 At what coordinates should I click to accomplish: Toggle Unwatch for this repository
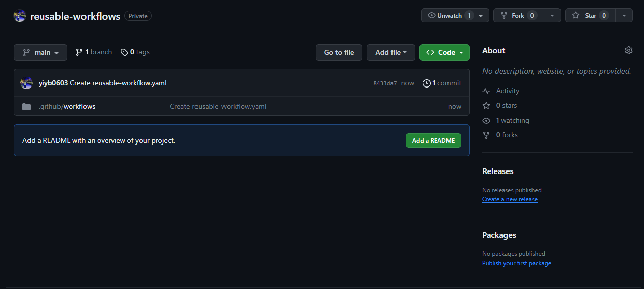450,16
